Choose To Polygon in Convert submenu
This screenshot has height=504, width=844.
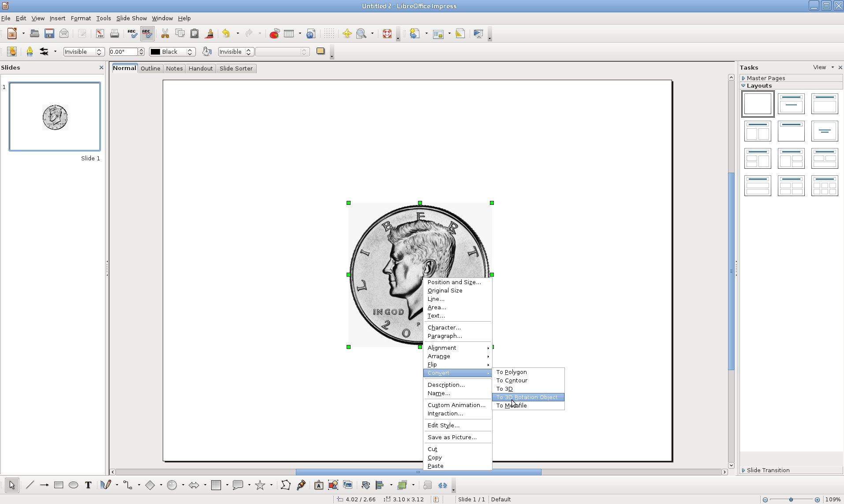tap(528, 372)
